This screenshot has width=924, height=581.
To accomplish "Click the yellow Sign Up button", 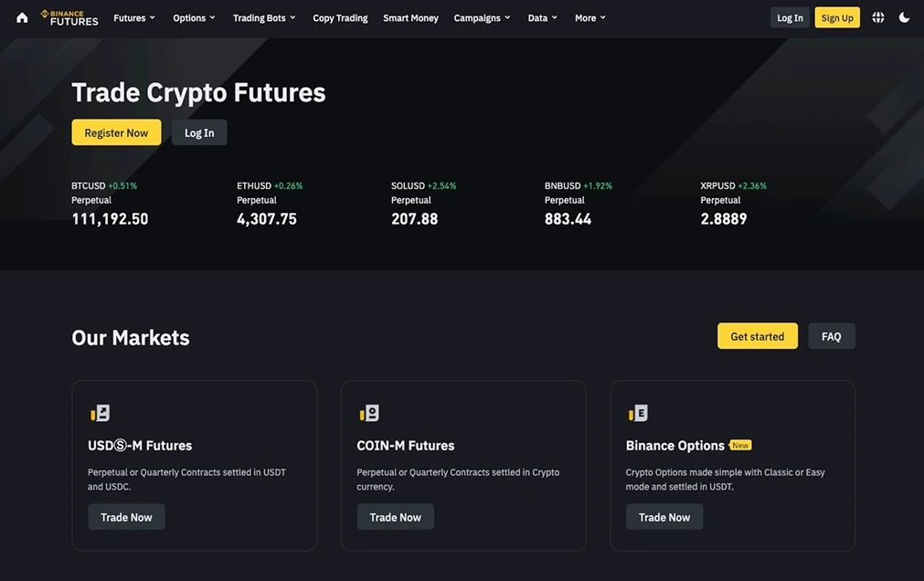I will tap(836, 16).
